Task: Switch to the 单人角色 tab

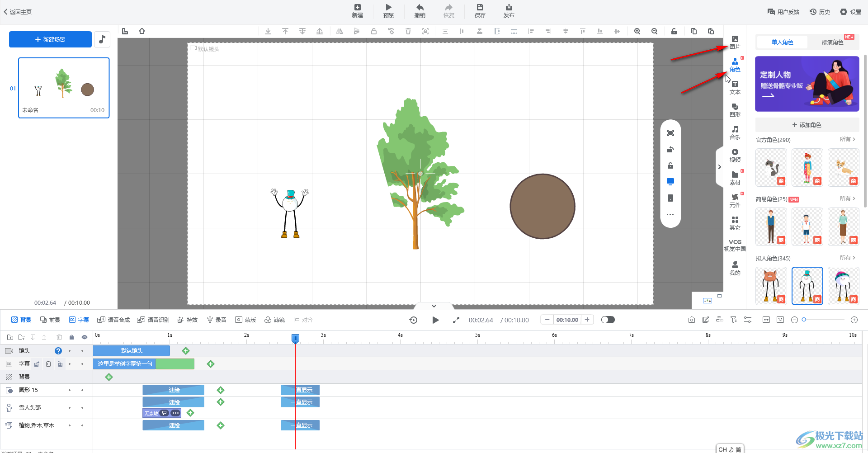Action: [x=782, y=42]
